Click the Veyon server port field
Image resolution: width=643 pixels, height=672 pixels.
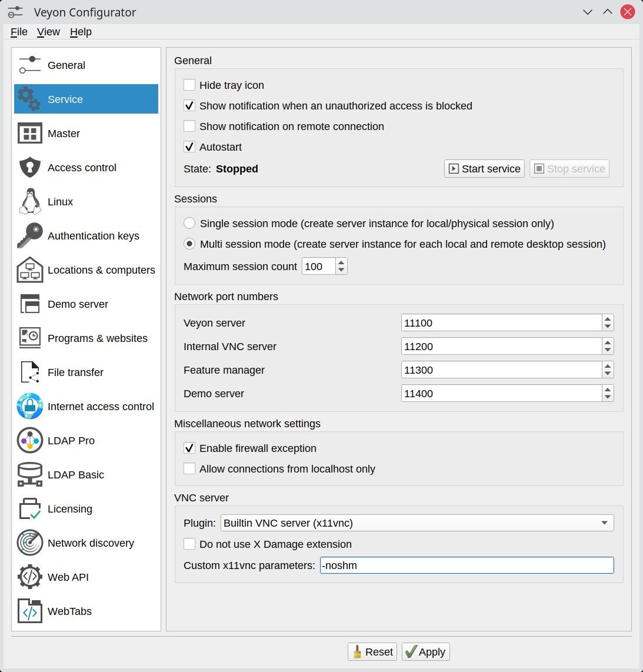(501, 322)
